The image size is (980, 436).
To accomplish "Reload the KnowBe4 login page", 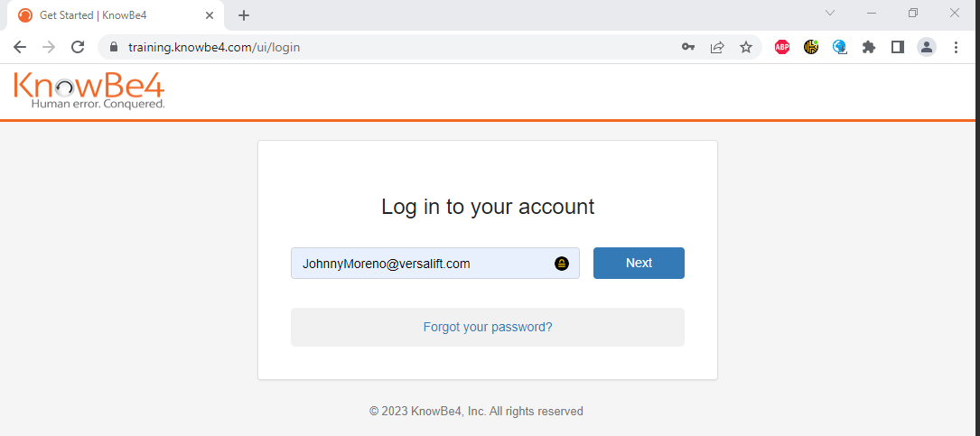I will pos(78,47).
